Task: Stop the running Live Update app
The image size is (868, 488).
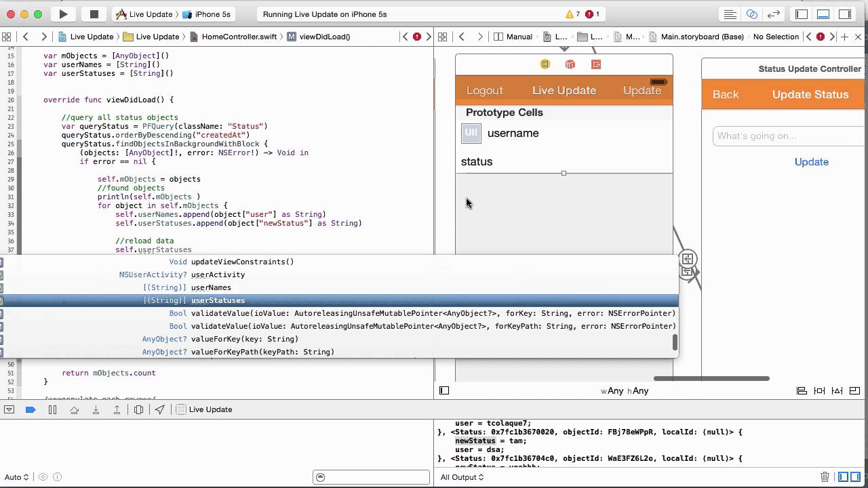Action: click(x=94, y=14)
